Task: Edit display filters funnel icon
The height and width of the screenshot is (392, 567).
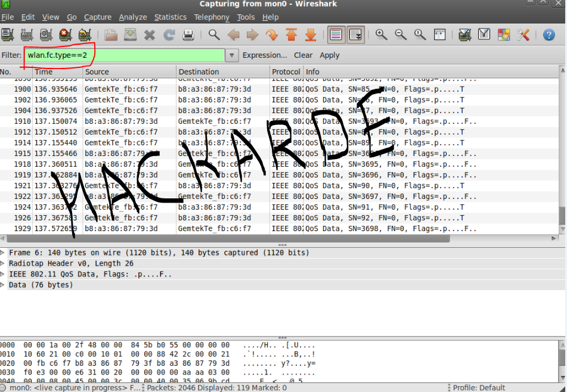Action: pyautogui.click(x=484, y=35)
